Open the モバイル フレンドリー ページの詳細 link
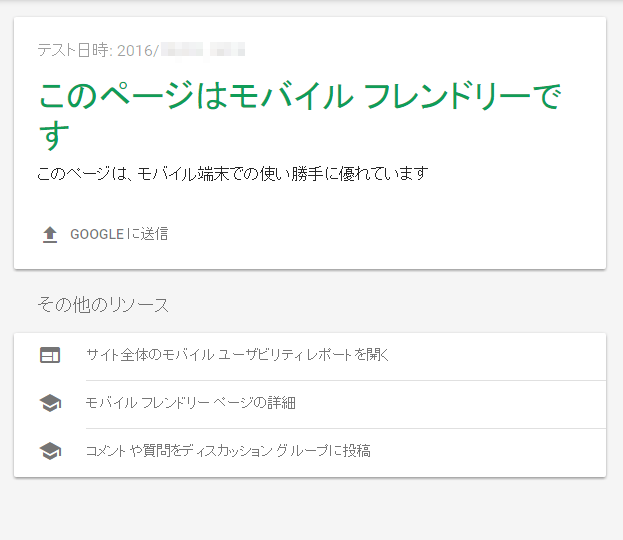The width and height of the screenshot is (623, 540). (x=190, y=403)
